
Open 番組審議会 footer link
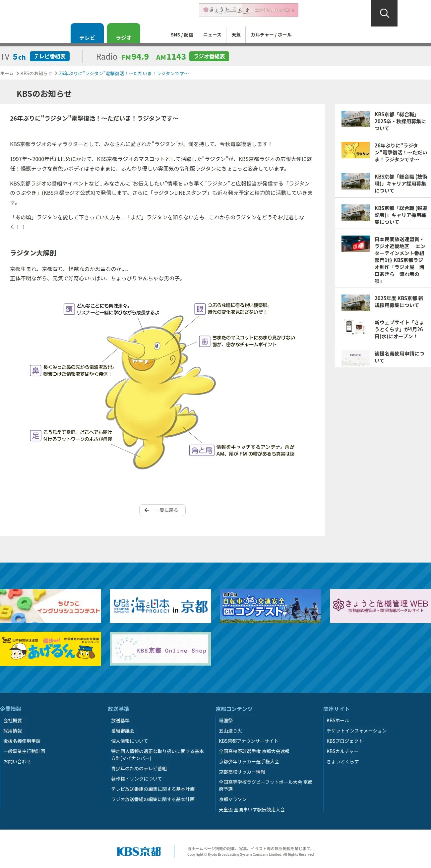[122, 731]
